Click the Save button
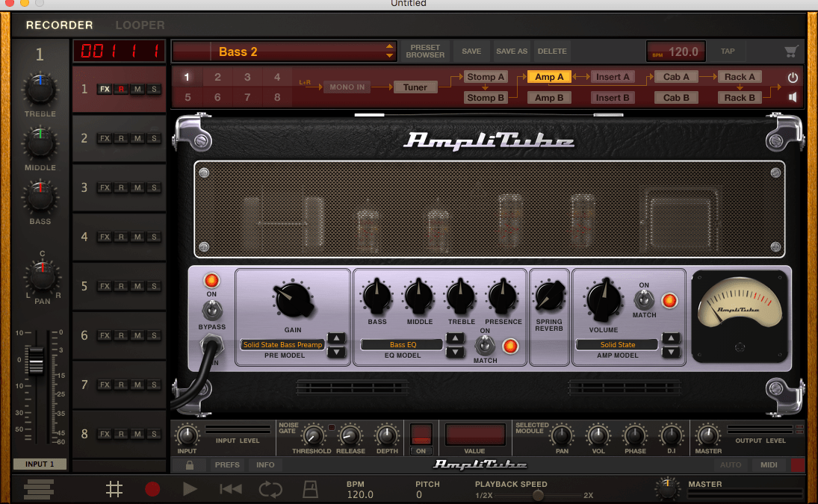This screenshot has width=818, height=504. tap(471, 51)
